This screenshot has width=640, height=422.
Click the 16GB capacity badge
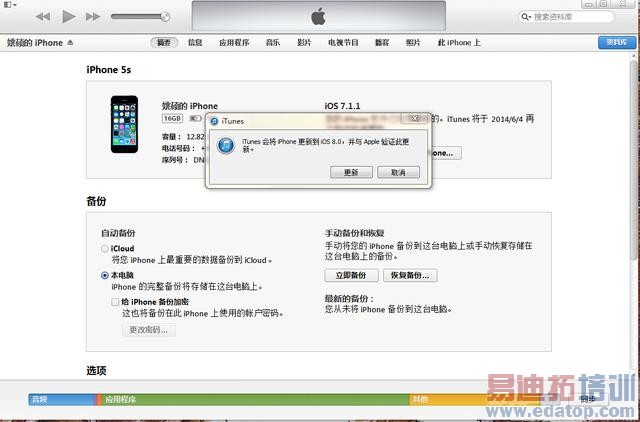click(172, 118)
